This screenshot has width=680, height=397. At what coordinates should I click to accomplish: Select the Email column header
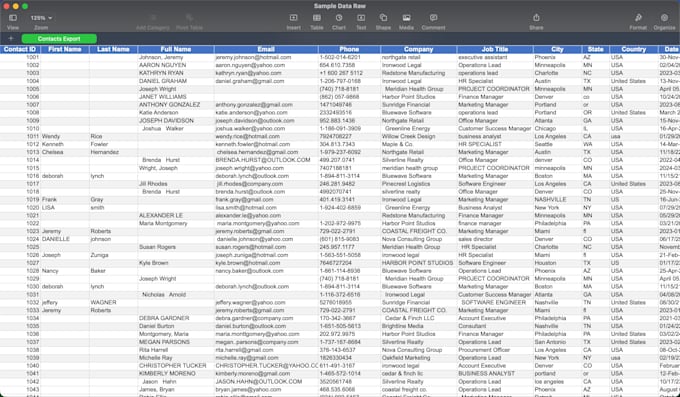tap(266, 49)
